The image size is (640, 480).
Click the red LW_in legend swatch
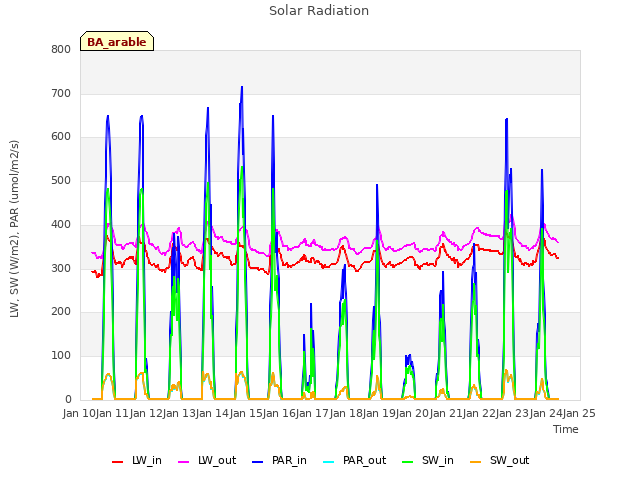118,462
